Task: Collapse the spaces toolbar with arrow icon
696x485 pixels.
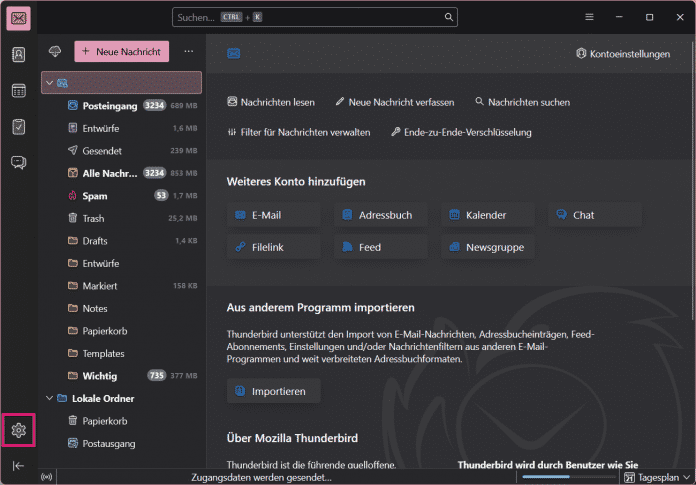Action: pos(19,466)
